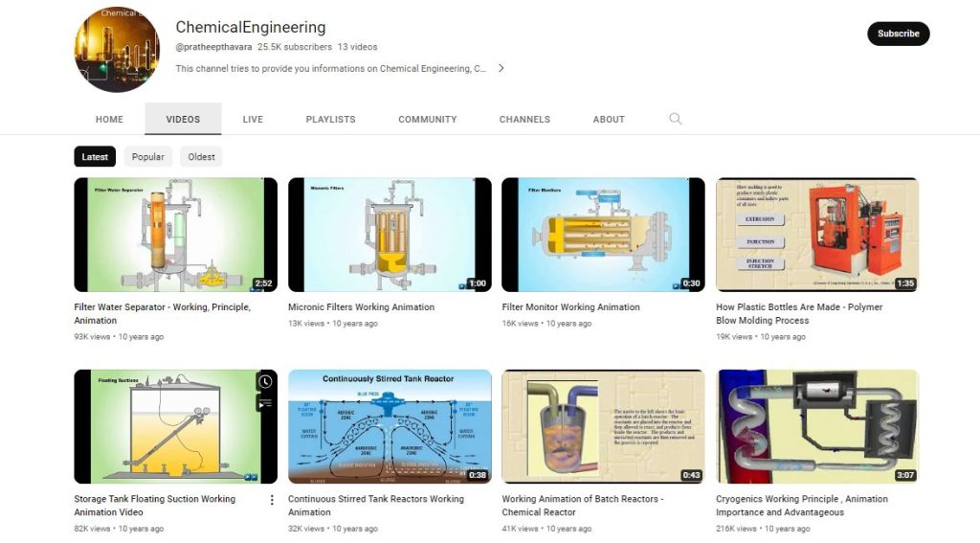Open title 'Micronic Filters Working Animation'
The image size is (980, 543).
click(x=361, y=307)
